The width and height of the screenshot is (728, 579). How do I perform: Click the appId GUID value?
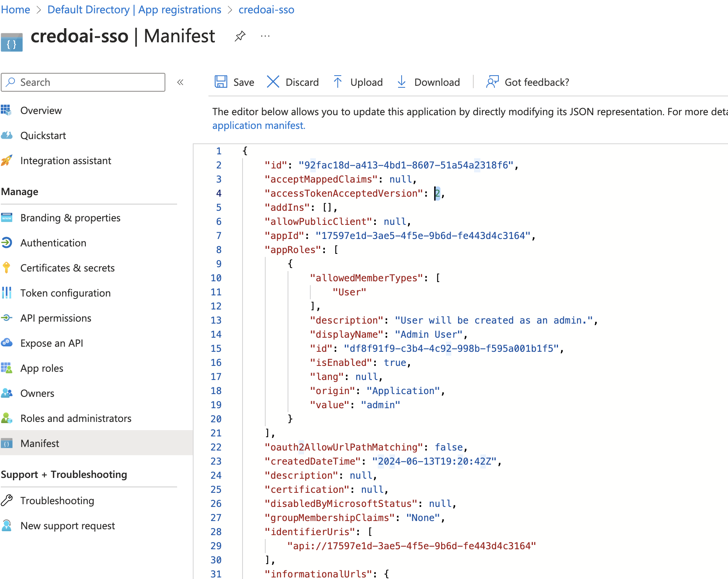tap(423, 235)
